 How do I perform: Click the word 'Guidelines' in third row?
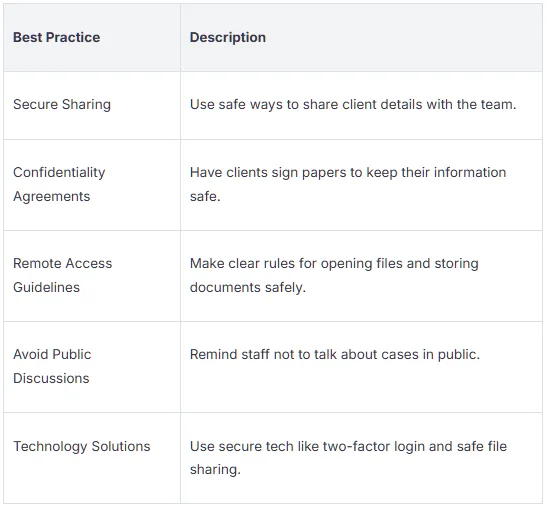(46, 287)
